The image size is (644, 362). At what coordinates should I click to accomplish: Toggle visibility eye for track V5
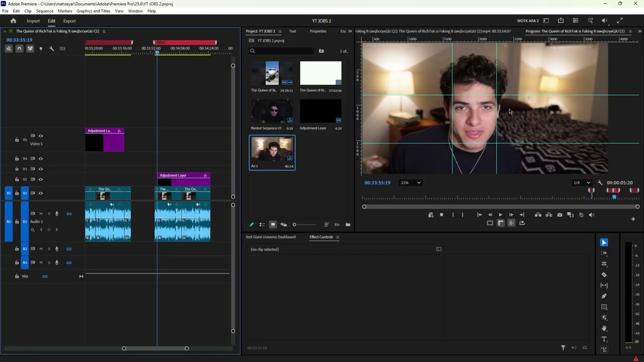click(41, 136)
